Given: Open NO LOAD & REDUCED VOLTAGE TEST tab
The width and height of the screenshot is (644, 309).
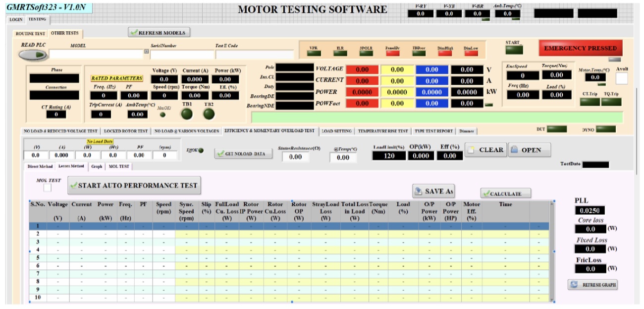Looking at the screenshot, I should tap(60, 131).
